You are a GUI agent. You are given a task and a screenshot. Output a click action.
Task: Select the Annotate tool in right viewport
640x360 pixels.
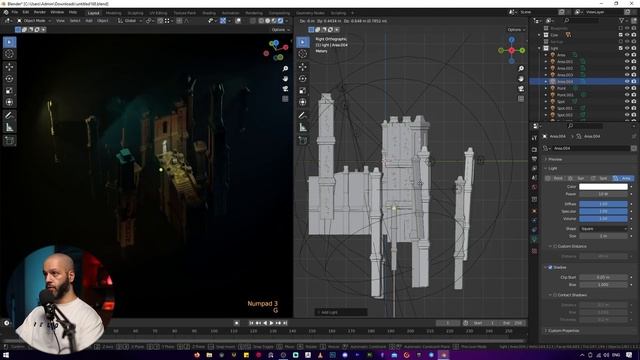[x=303, y=116]
